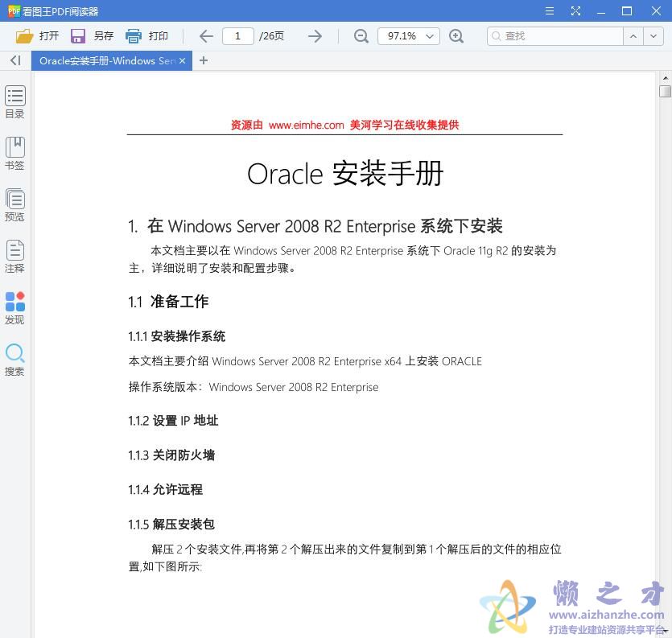The width and height of the screenshot is (672, 638).
Task: Collapse the left sidebar with the chevron
Action: coord(14,60)
